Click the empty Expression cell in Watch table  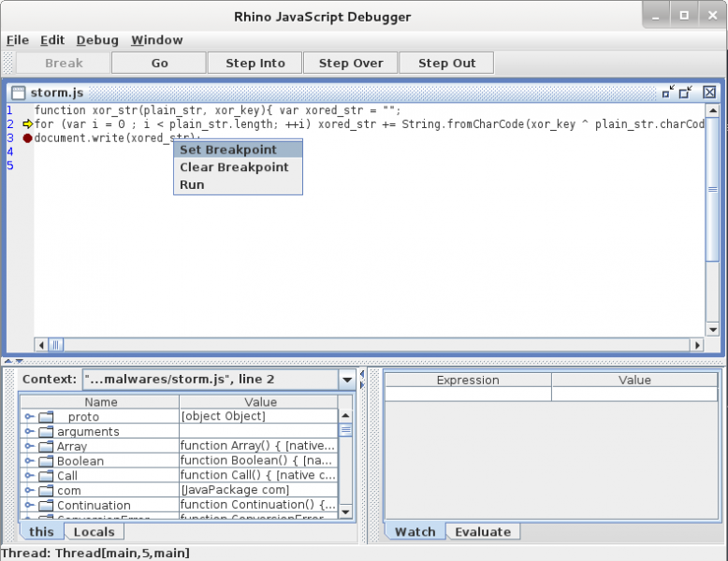coord(468,395)
